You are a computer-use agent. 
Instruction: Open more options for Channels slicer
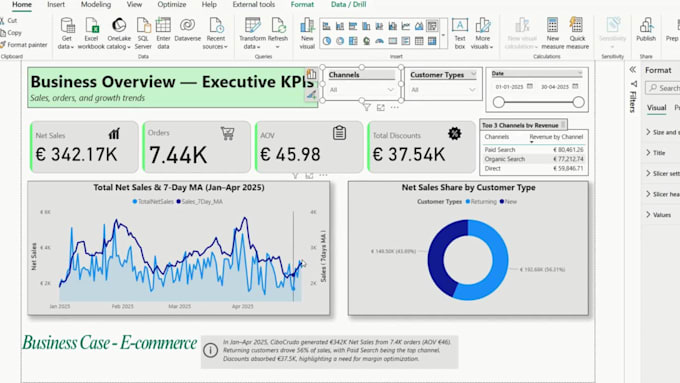click(x=394, y=107)
